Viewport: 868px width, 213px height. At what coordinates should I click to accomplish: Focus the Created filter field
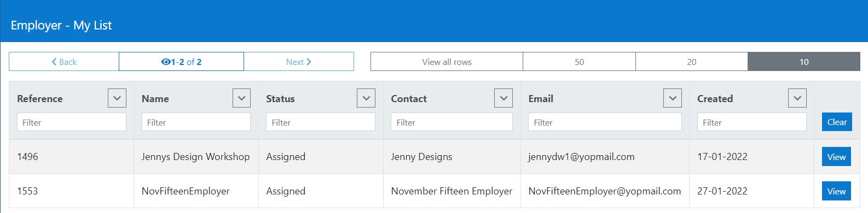tap(751, 122)
